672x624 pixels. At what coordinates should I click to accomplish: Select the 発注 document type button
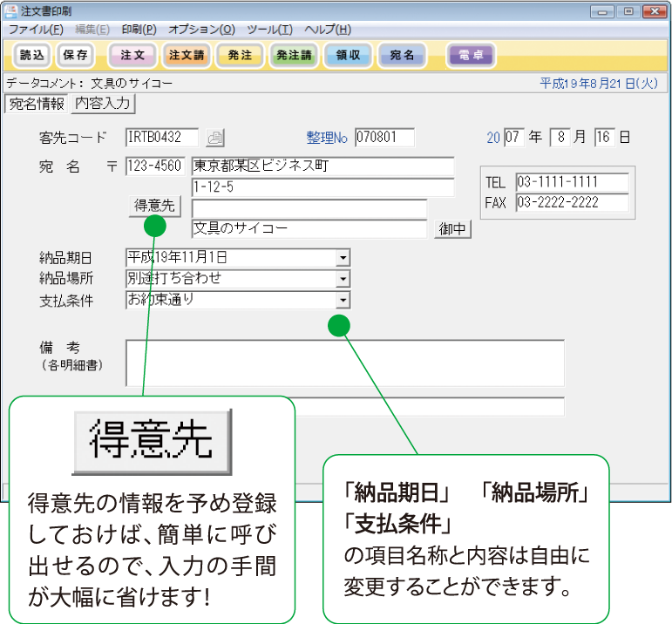tap(240, 55)
